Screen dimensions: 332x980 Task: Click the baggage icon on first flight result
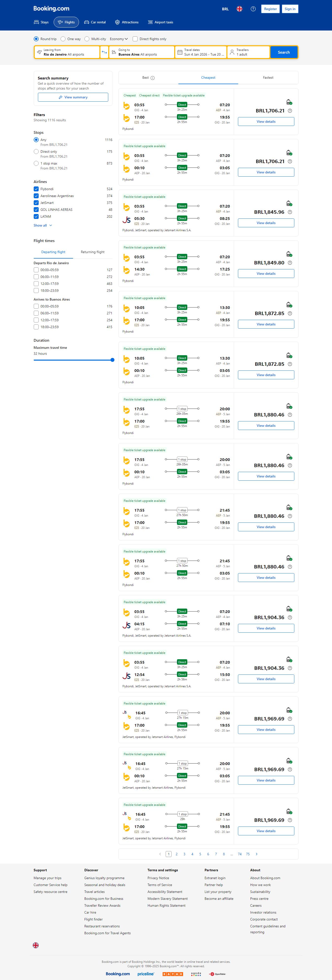click(x=289, y=102)
